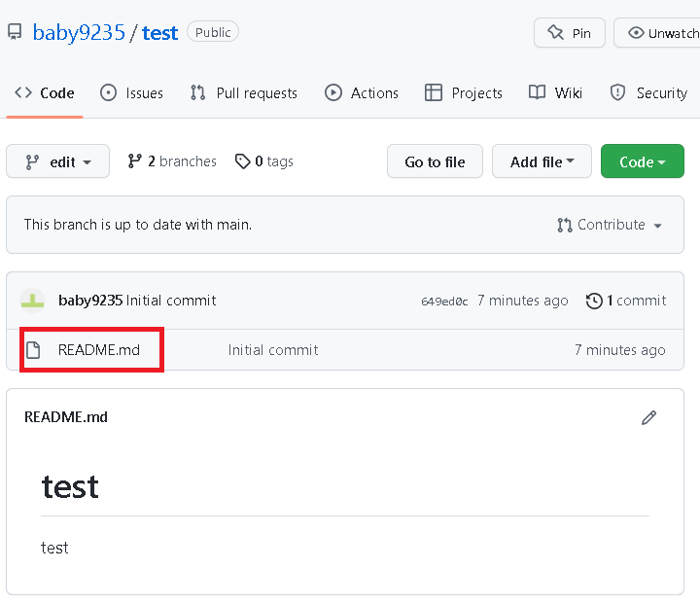
Task: Expand the Contribute dropdown
Action: pyautogui.click(x=610, y=225)
